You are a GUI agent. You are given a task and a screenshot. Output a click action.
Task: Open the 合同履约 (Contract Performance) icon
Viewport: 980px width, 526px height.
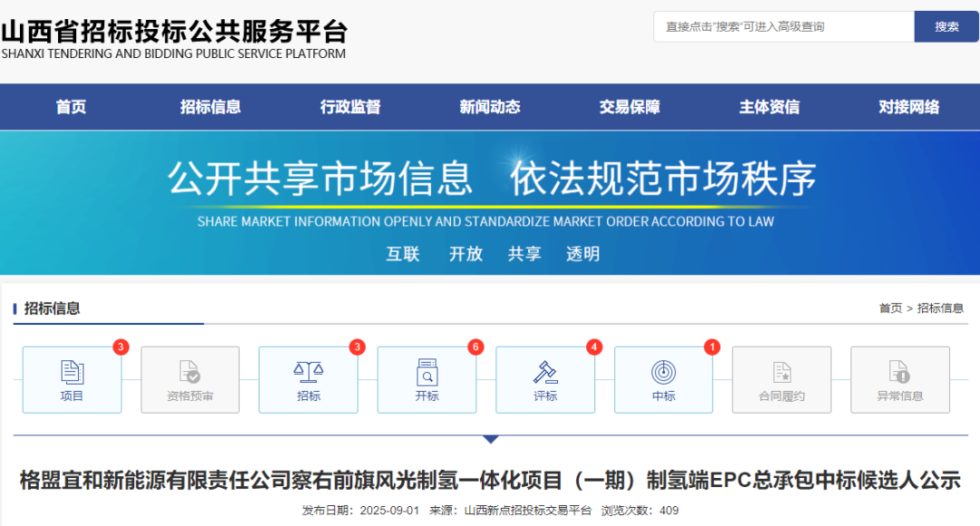(x=781, y=379)
